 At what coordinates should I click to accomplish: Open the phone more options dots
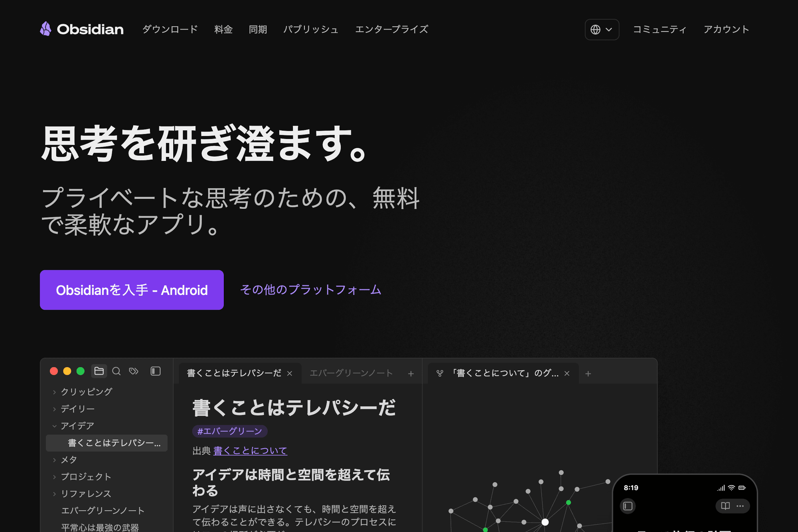[740, 506]
